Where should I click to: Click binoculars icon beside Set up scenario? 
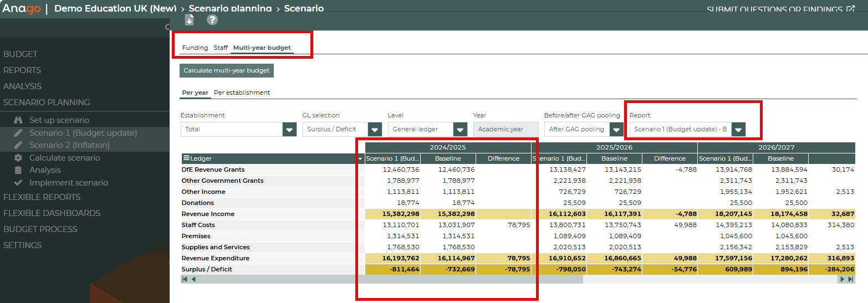click(x=18, y=120)
